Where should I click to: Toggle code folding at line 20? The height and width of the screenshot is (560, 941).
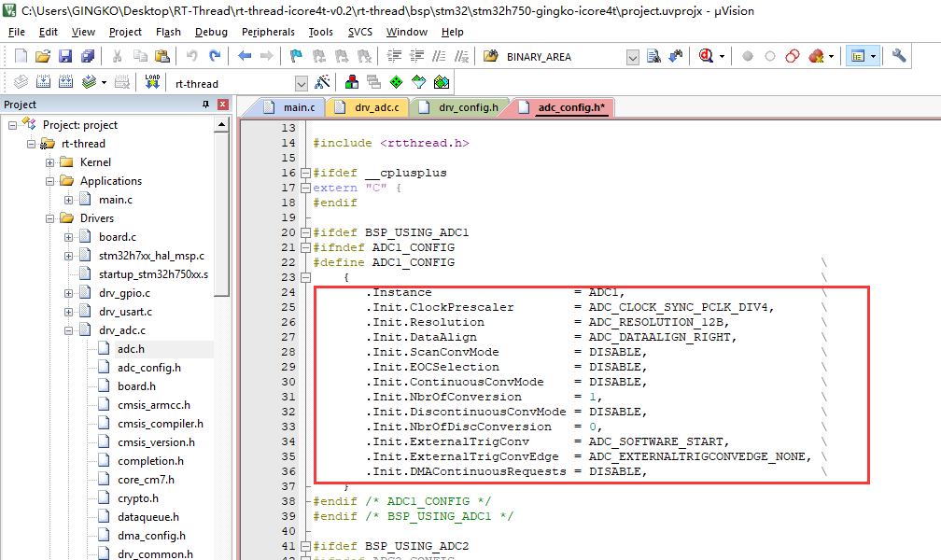[x=304, y=232]
